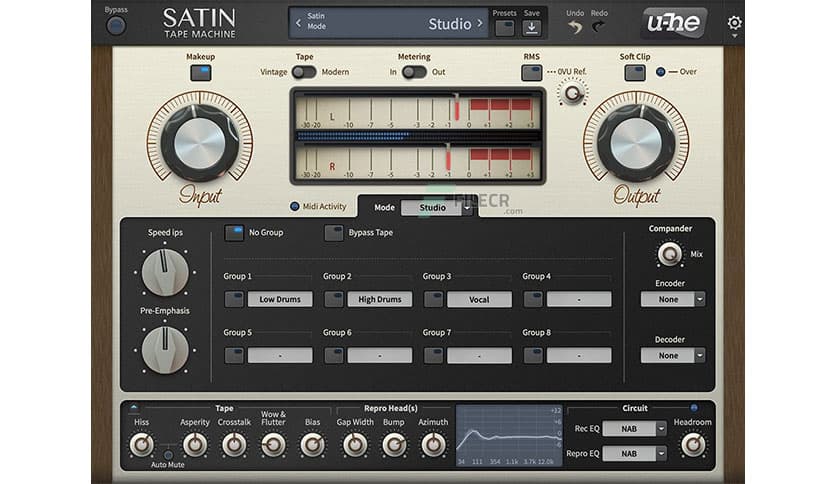Enable the Group 8 button
The image size is (836, 484).
click(x=533, y=356)
